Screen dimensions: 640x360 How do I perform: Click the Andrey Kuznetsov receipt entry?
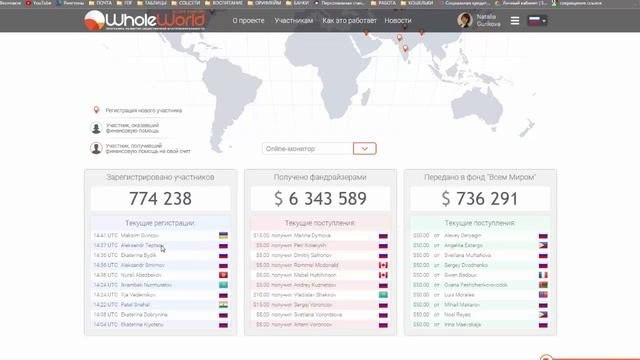pos(320,285)
